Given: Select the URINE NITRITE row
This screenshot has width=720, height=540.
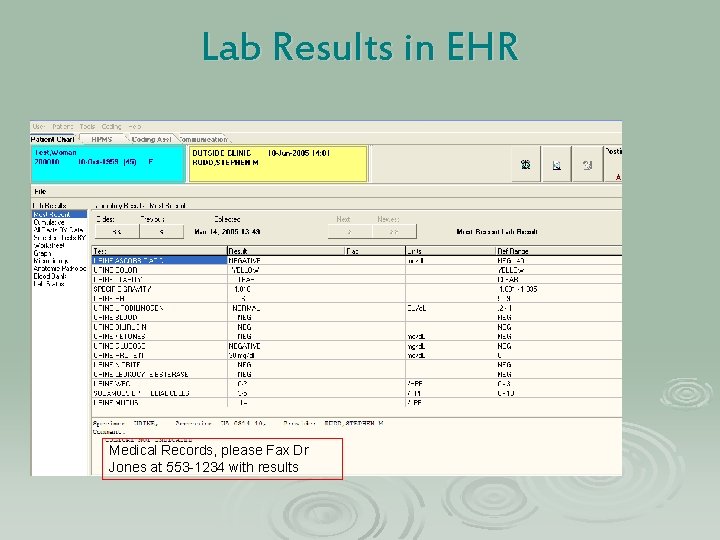Looking at the screenshot, I should (357, 365).
